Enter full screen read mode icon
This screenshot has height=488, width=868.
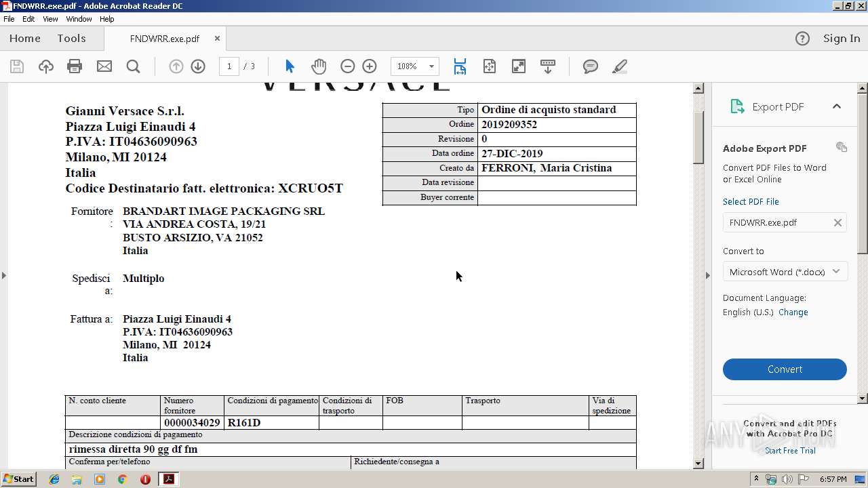[x=518, y=66]
